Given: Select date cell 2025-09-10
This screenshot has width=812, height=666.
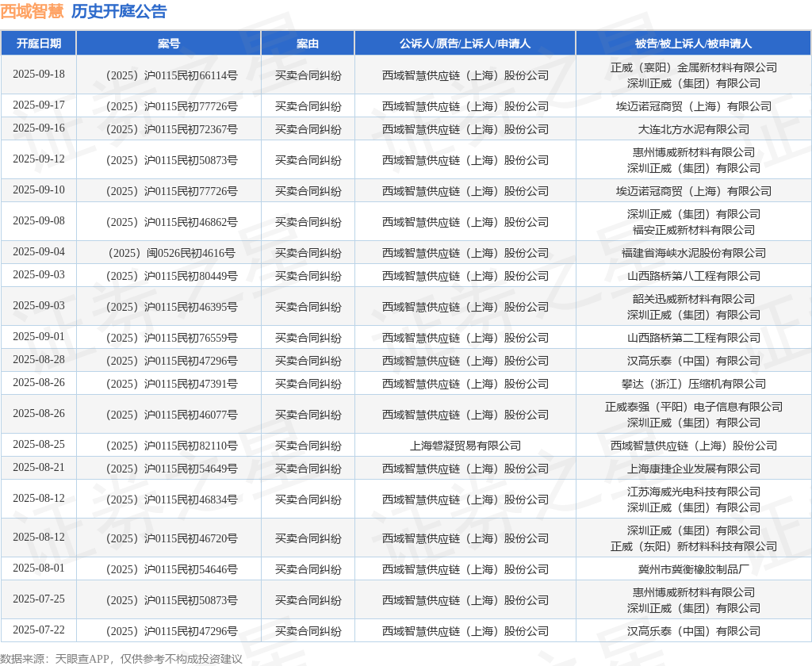Looking at the screenshot, I should pyautogui.click(x=39, y=190).
